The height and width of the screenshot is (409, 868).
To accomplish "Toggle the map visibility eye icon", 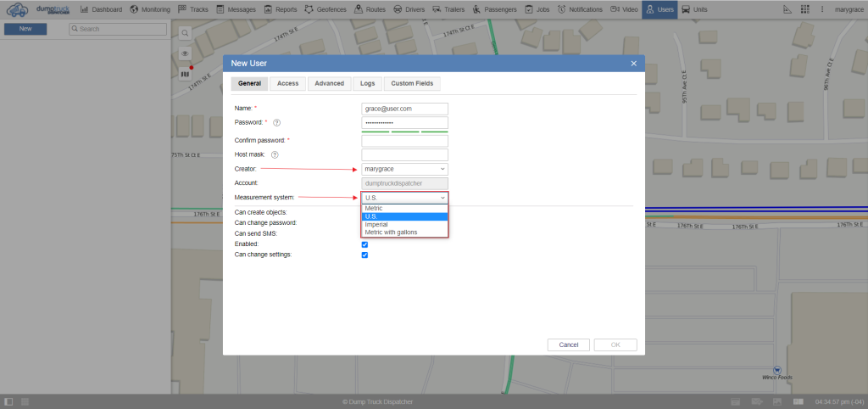I will tap(185, 53).
